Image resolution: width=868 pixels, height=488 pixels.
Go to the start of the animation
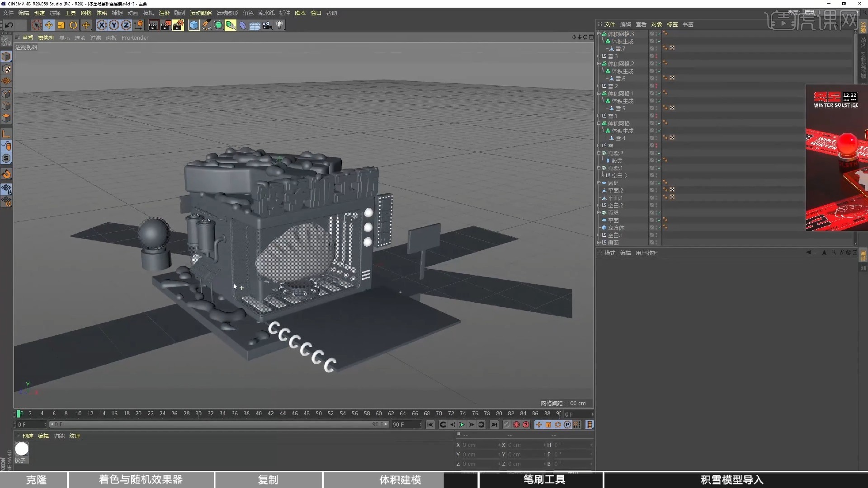[430, 425]
